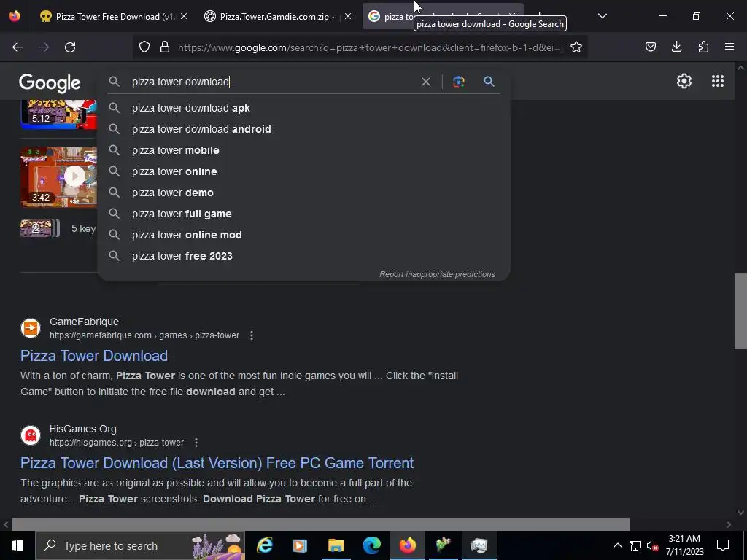Open more options for GameFabrique result
The image size is (747, 560).
(x=252, y=335)
